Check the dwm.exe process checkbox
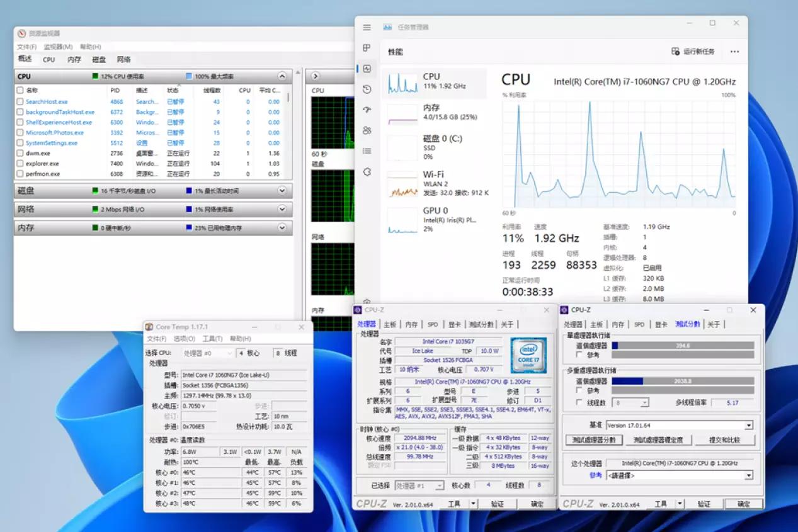798x532 pixels. point(20,153)
